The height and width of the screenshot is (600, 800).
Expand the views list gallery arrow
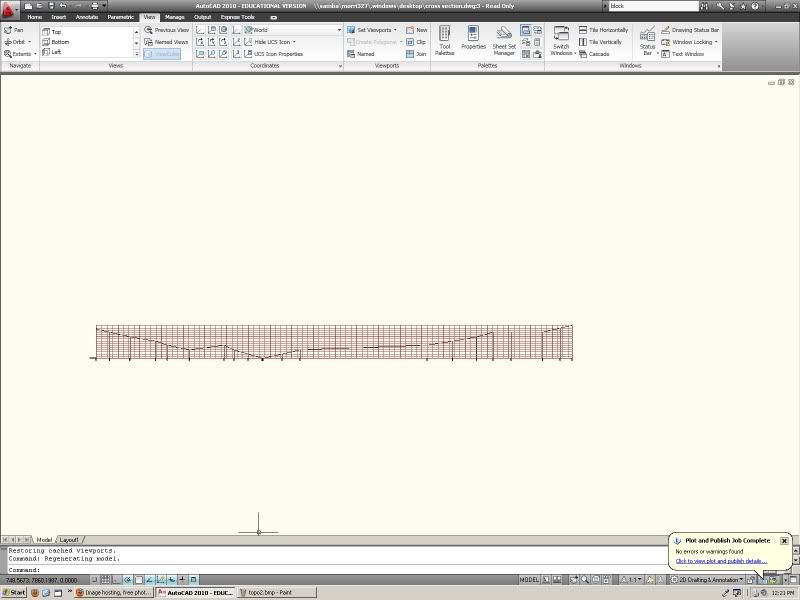(x=136, y=54)
